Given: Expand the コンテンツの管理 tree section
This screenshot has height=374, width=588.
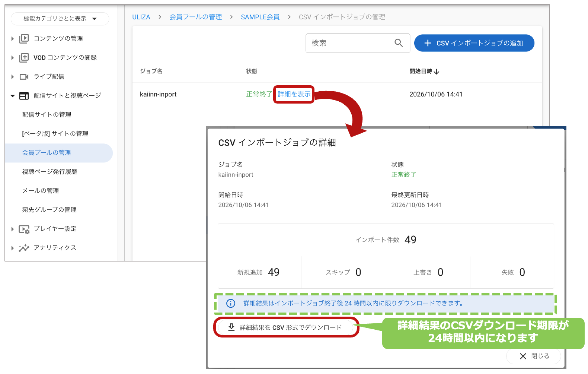Looking at the screenshot, I should pyautogui.click(x=12, y=39).
